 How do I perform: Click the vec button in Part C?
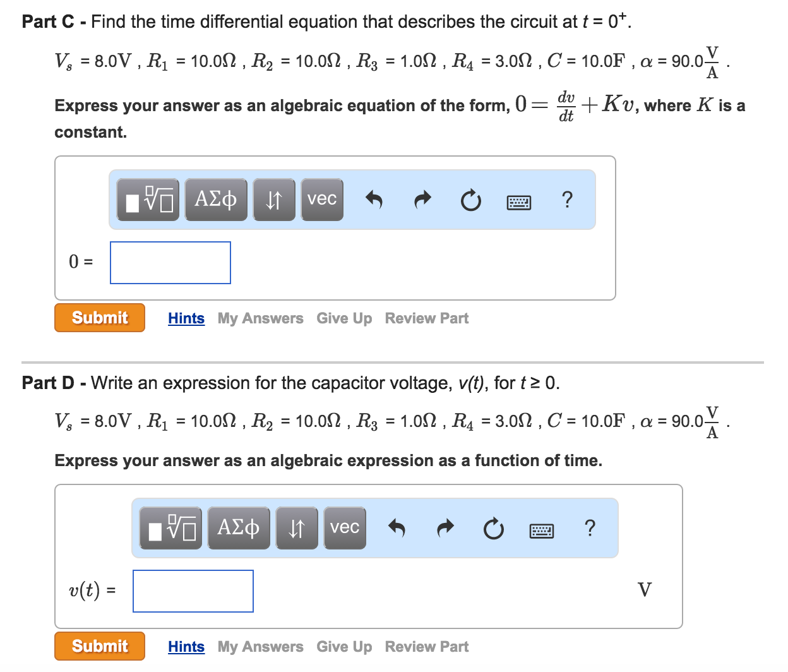tap(322, 200)
